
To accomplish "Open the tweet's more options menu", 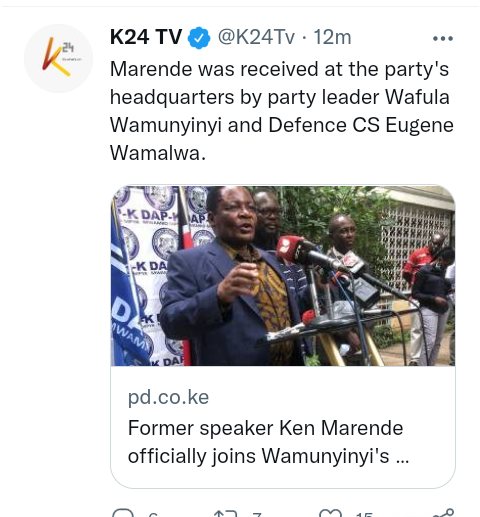I will [443, 39].
